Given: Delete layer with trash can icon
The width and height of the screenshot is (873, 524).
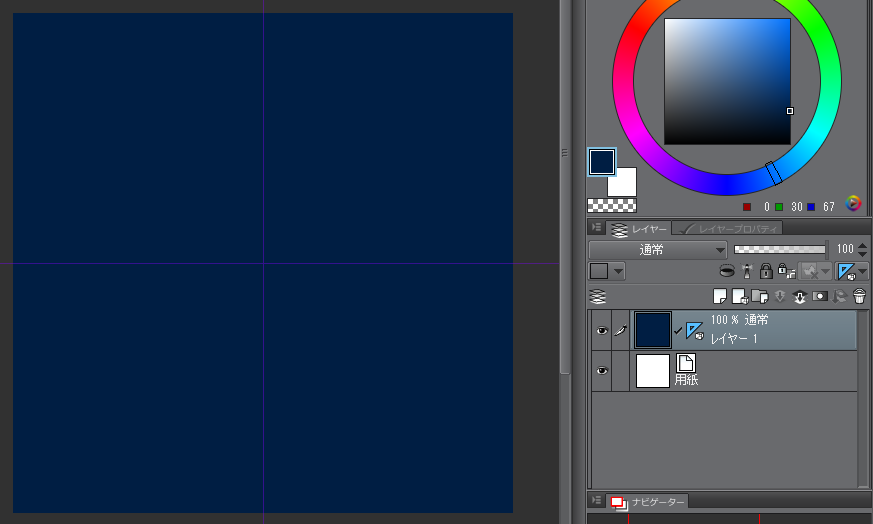Looking at the screenshot, I should point(859,296).
